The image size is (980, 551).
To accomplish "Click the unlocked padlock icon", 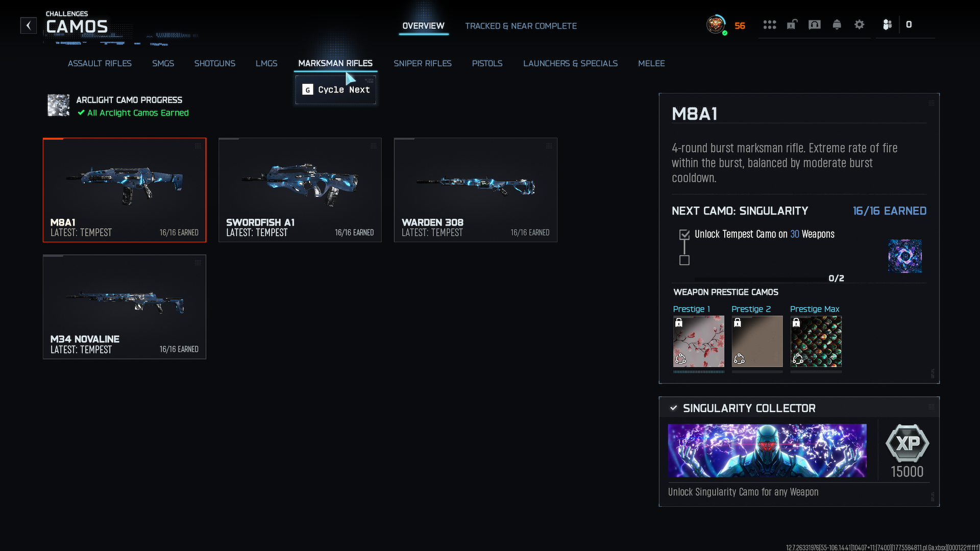I will [x=792, y=24].
